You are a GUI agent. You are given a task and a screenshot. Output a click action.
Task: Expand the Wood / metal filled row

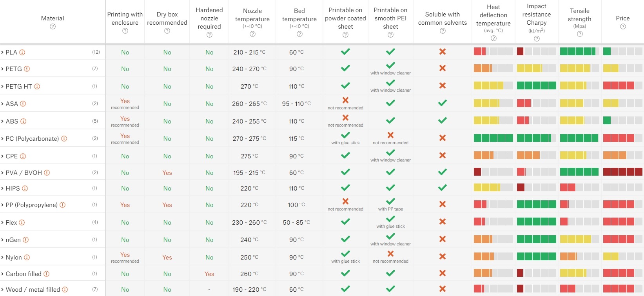[x=3, y=289]
